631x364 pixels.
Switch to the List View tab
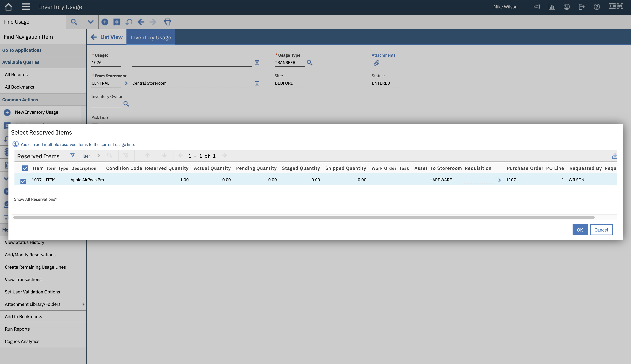111,37
